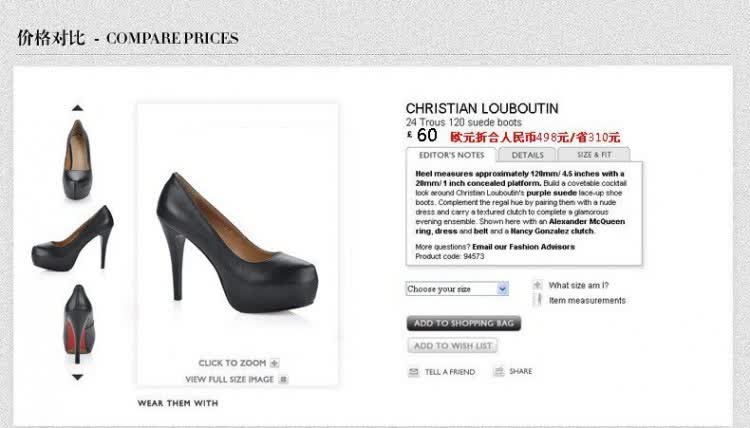This screenshot has height=428, width=750.
Task: Select the Editor's Notes tab
Action: tap(452, 155)
